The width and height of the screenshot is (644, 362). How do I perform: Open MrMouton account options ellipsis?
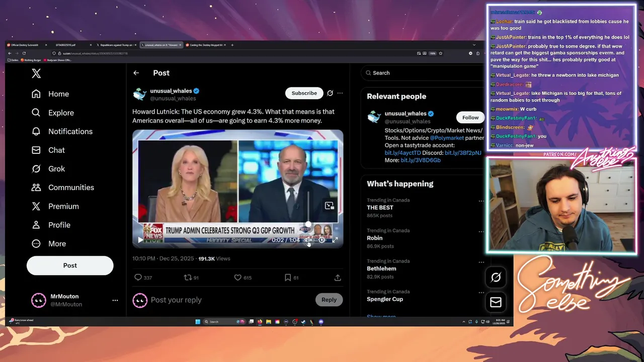pyautogui.click(x=115, y=300)
